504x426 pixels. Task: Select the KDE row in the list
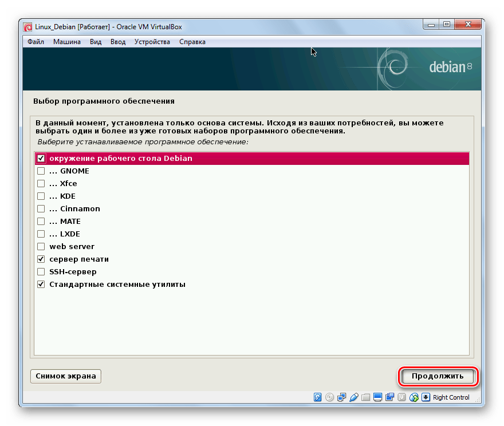tap(68, 196)
